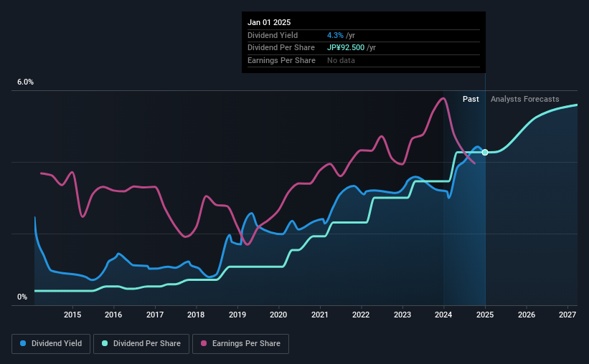Click the pink Earnings Per Share legend dot
Viewport: 589px width, 364px height.
click(x=204, y=343)
